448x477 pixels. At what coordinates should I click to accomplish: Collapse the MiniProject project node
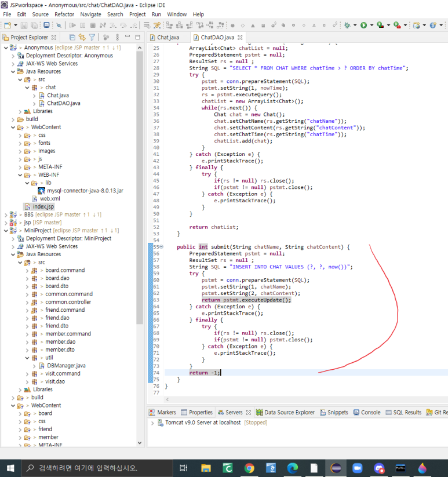pos(6,231)
